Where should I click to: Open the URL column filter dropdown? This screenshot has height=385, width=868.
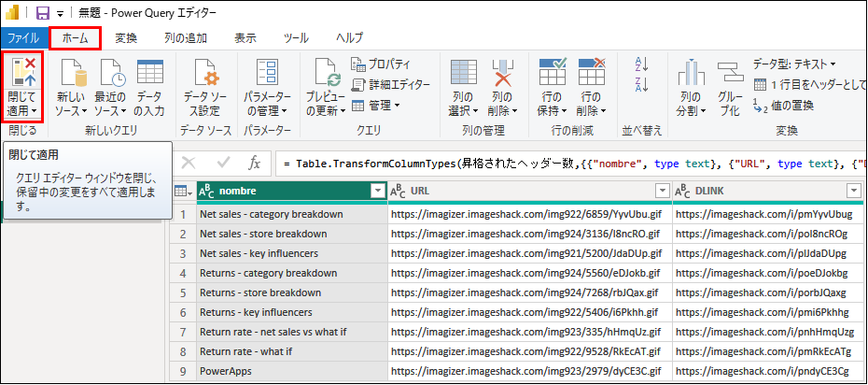pos(663,192)
